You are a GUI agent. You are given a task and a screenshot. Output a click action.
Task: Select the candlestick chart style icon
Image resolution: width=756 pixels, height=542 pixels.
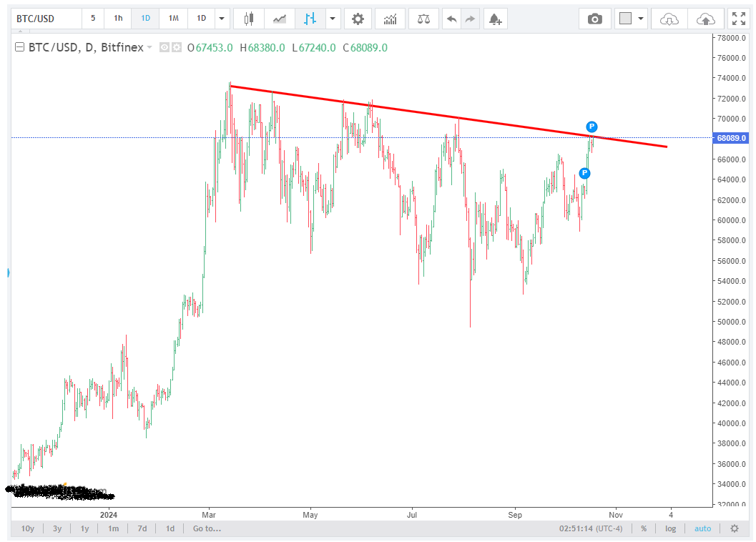[249, 19]
